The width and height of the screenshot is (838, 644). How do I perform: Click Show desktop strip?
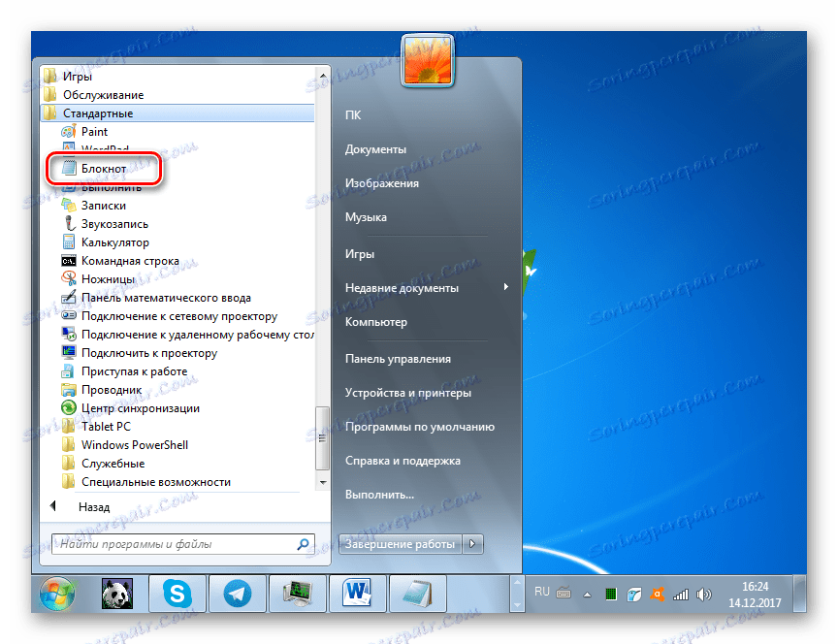[800, 594]
